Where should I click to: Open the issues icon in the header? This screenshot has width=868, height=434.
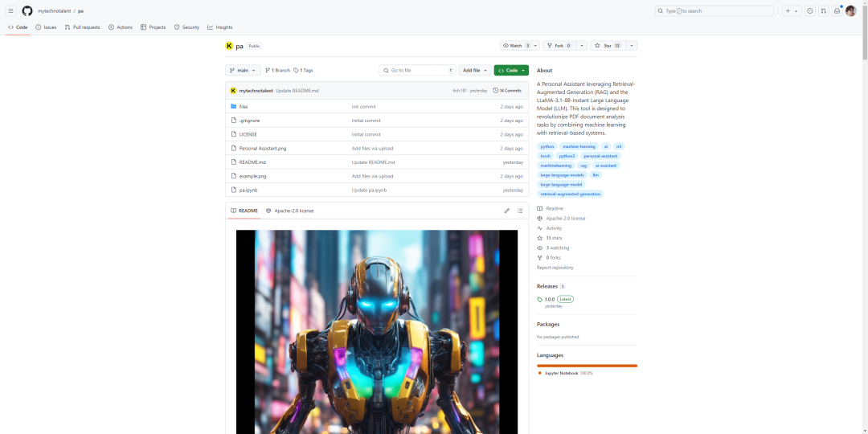[x=809, y=11]
